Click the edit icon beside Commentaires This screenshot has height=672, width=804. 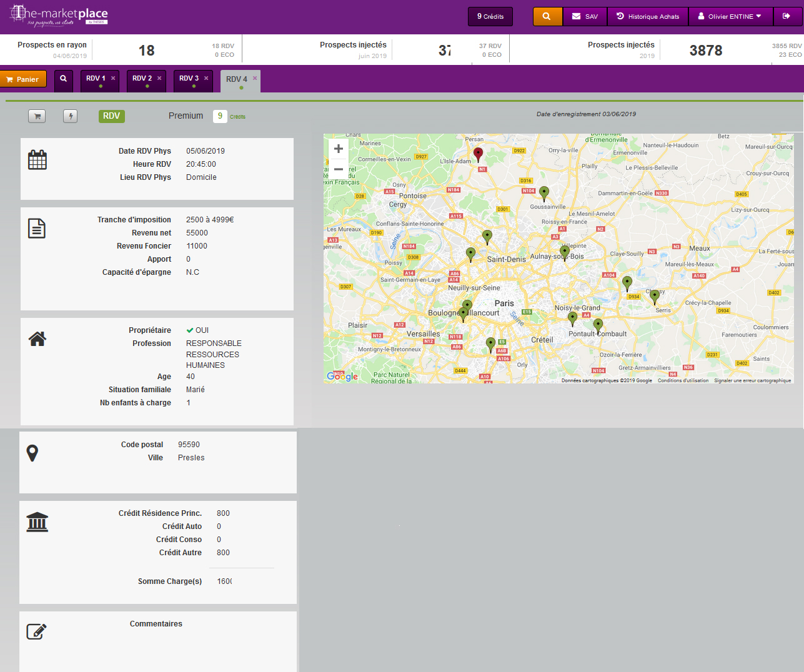(x=36, y=631)
